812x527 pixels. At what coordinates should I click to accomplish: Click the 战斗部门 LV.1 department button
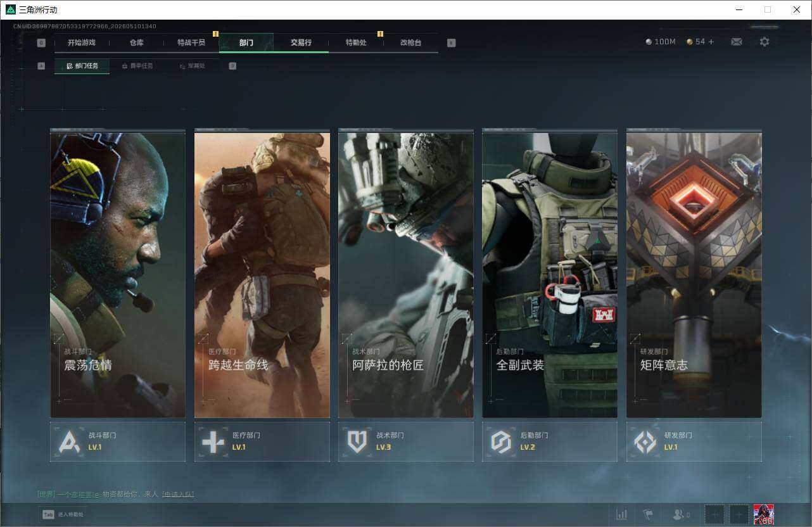[x=118, y=441]
